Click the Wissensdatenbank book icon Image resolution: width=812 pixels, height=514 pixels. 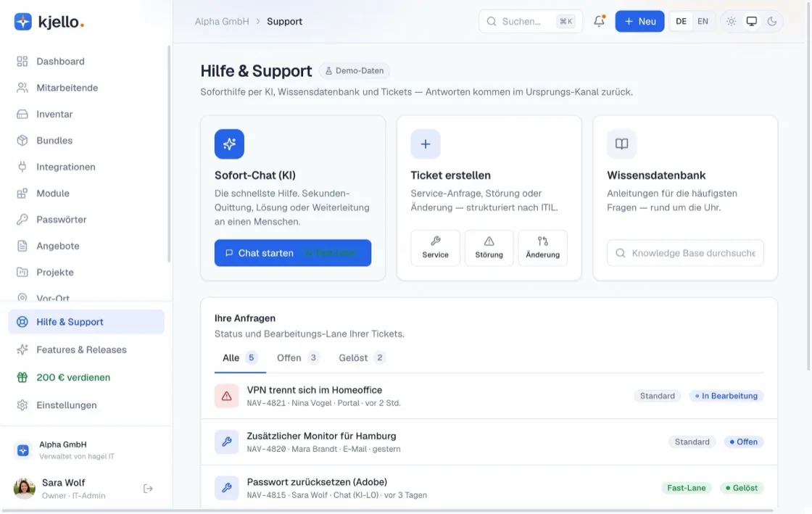[x=622, y=144]
